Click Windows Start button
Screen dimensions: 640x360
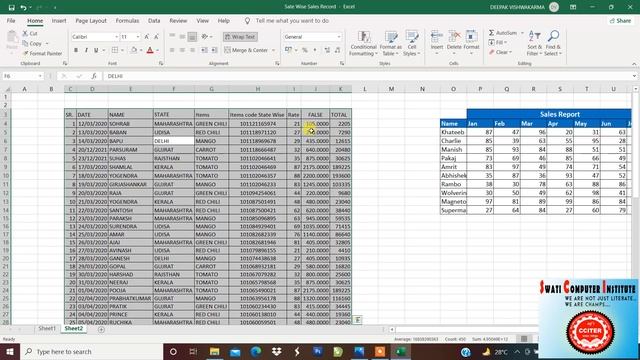point(10,351)
